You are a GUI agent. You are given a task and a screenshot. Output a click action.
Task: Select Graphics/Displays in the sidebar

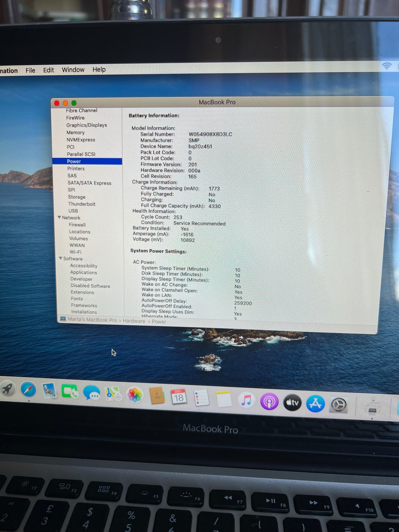point(87,125)
